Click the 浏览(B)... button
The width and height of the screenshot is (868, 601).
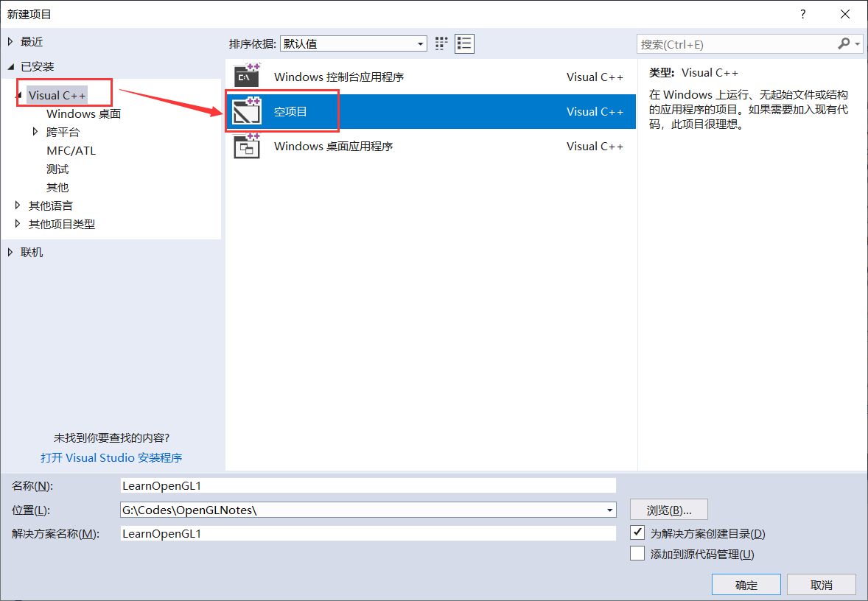coord(669,510)
